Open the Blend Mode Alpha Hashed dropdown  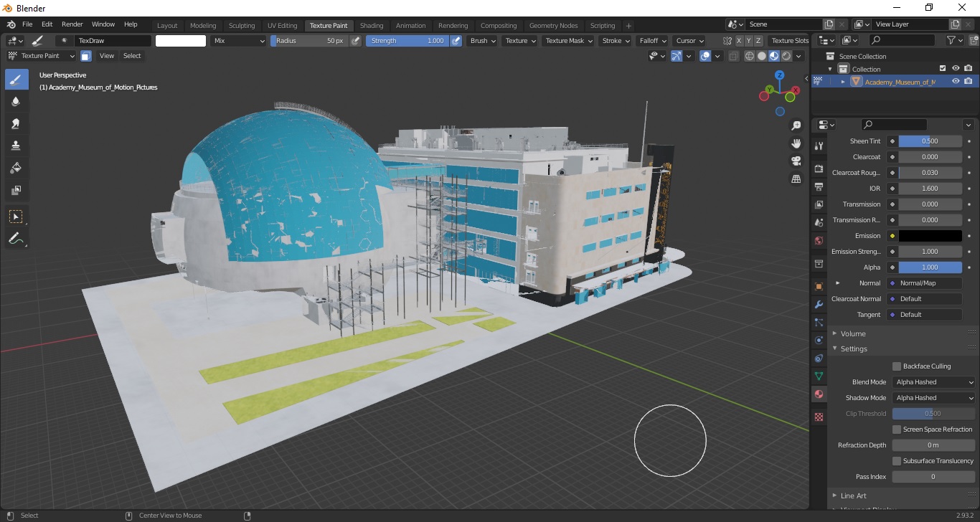coord(934,382)
